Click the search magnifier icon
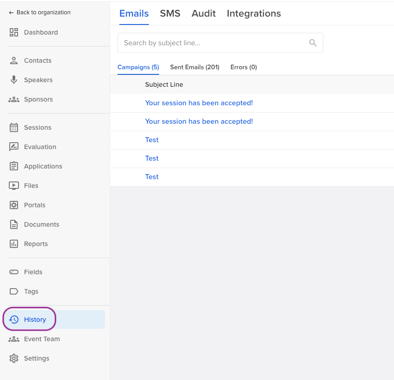394x380 pixels. tap(313, 43)
